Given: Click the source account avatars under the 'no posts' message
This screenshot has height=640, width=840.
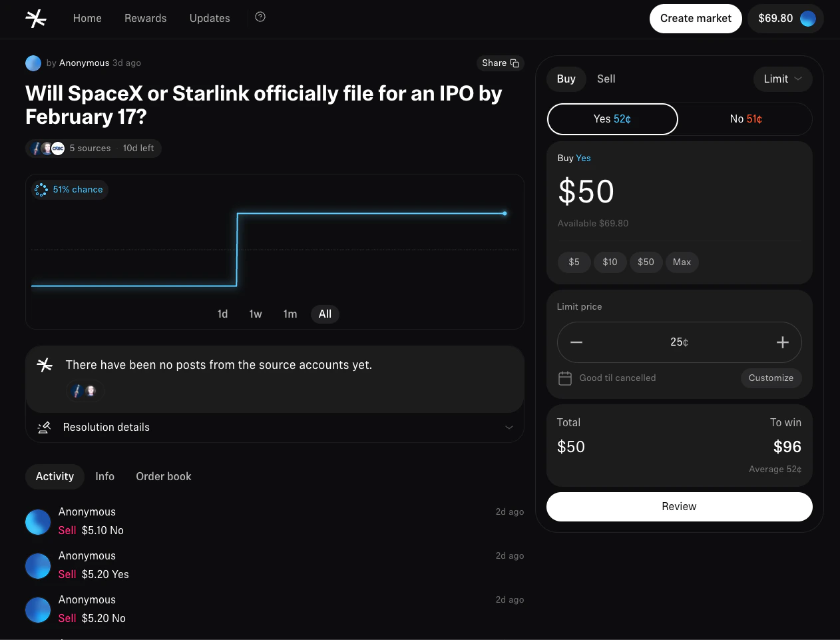Looking at the screenshot, I should pos(85,391).
